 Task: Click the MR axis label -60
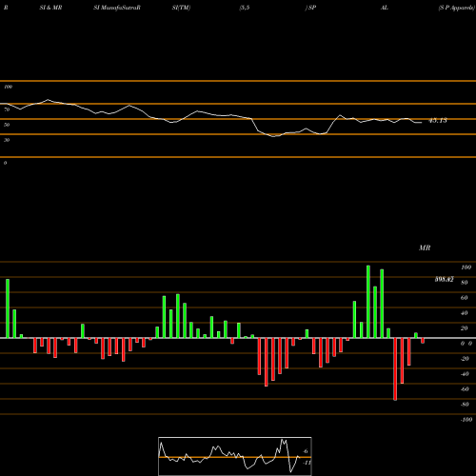(465, 389)
